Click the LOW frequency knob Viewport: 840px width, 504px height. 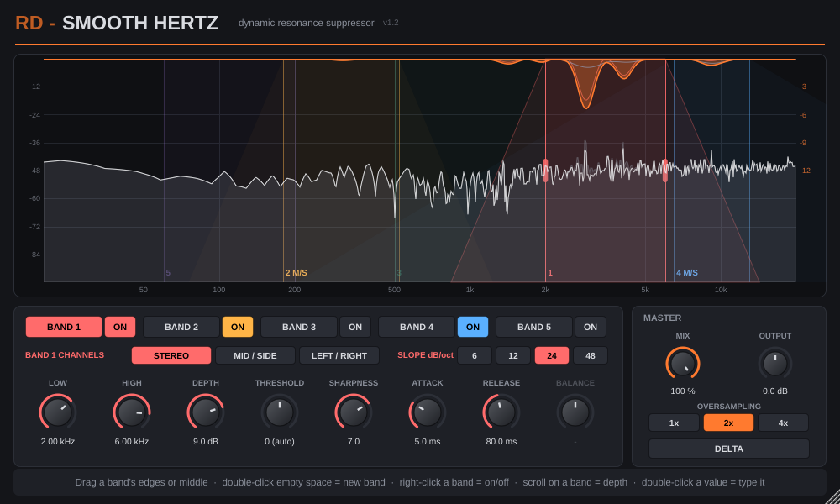click(x=58, y=412)
